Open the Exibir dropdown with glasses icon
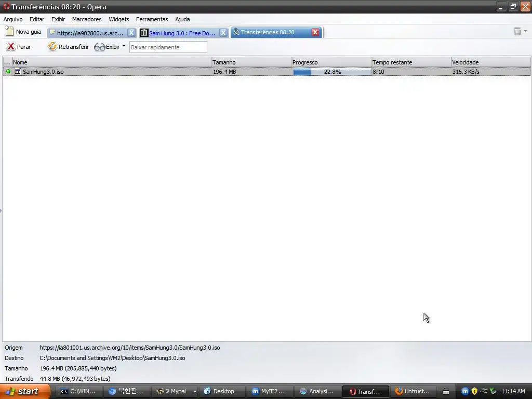 click(110, 47)
